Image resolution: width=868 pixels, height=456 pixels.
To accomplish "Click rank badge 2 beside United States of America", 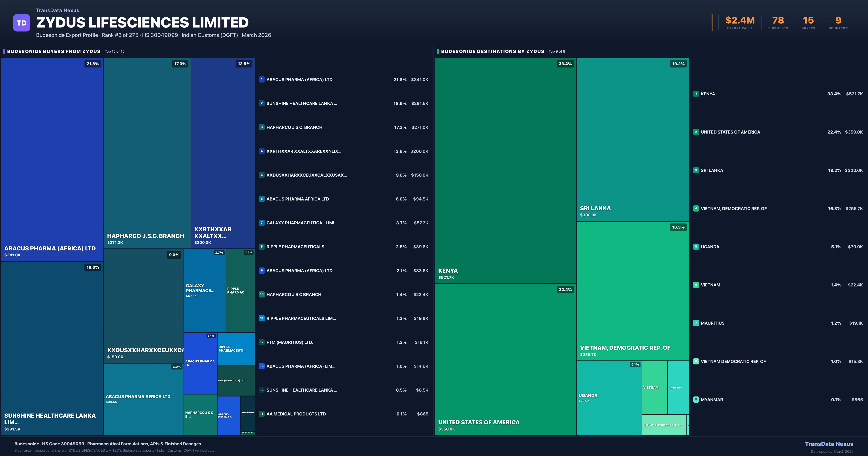I will click(x=696, y=132).
